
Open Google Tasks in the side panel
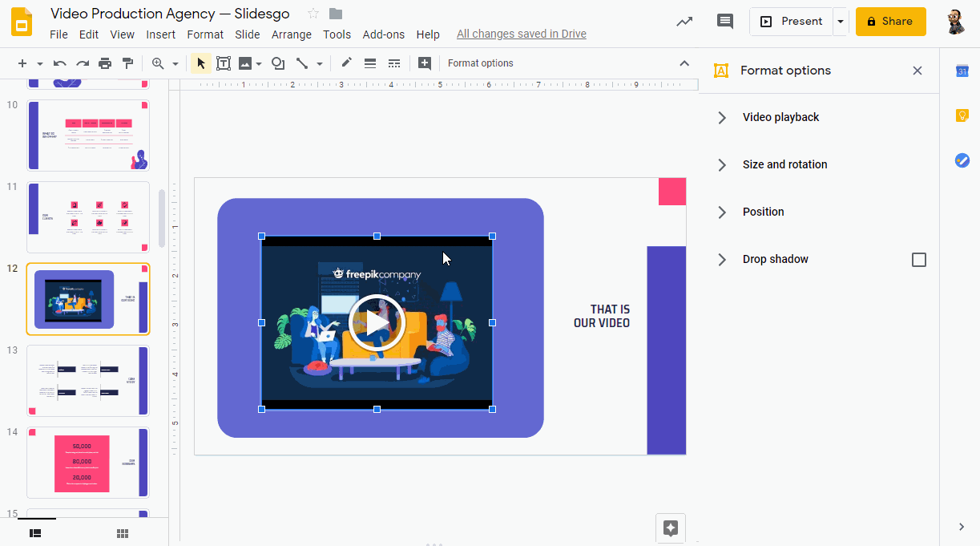[962, 160]
